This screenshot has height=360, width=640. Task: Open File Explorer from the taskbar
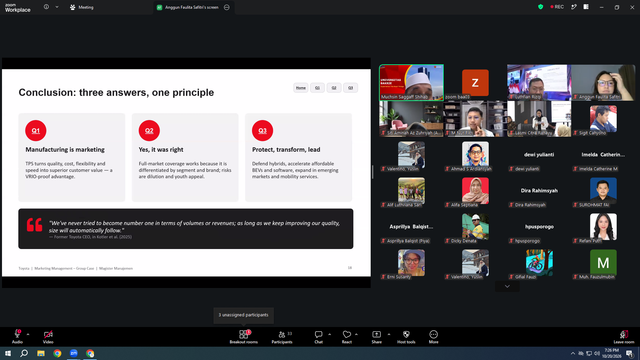pos(41,353)
